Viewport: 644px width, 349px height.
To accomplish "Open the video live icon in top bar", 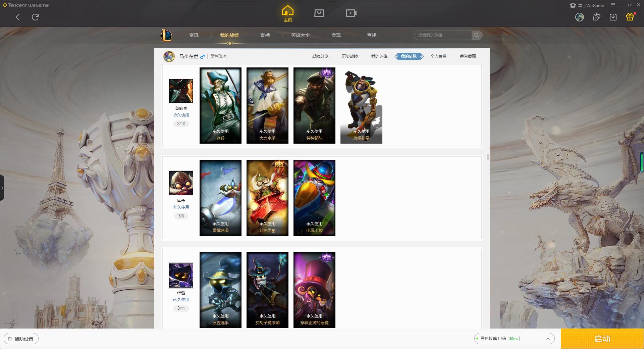I will click(351, 13).
